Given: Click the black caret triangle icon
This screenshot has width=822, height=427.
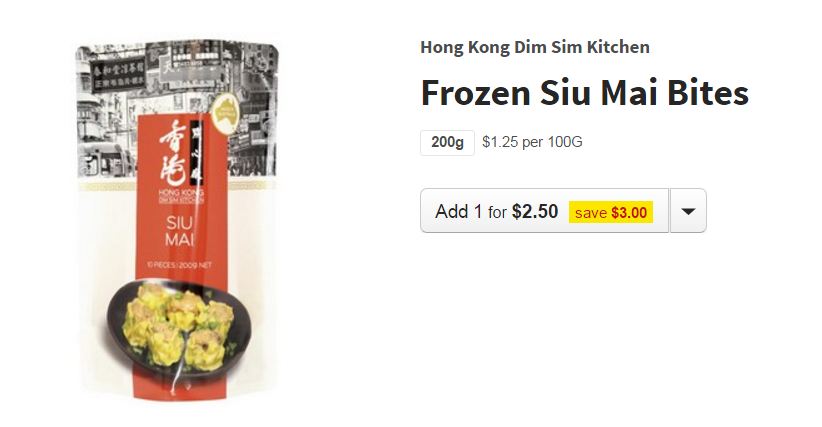Looking at the screenshot, I should point(688,211).
